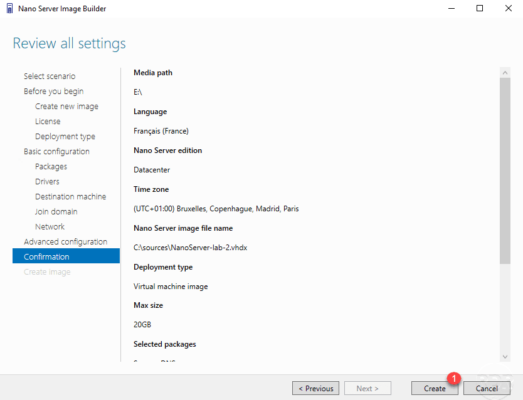The height and width of the screenshot is (400, 523).
Task: Click the Français (France) language value
Action: (x=161, y=131)
